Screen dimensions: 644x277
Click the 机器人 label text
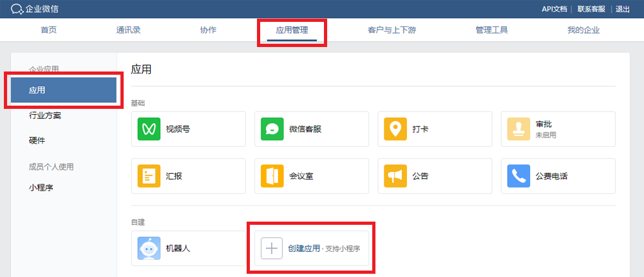(178, 249)
